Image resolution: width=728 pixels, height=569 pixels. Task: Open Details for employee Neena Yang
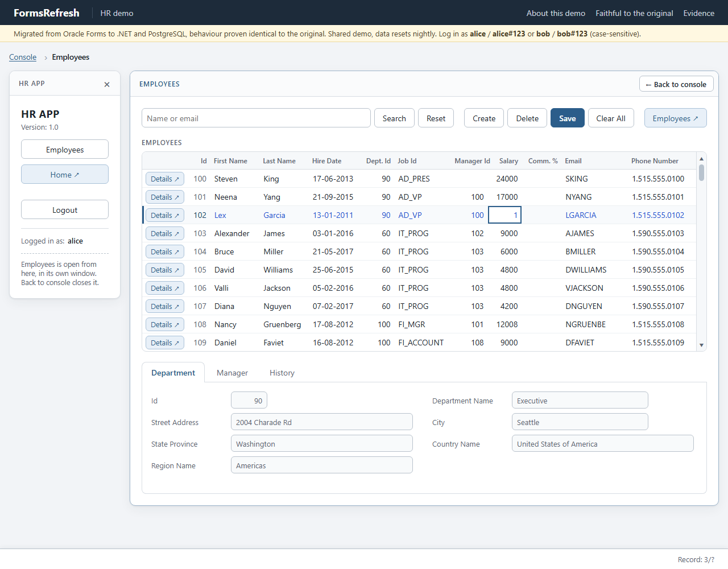(x=165, y=197)
